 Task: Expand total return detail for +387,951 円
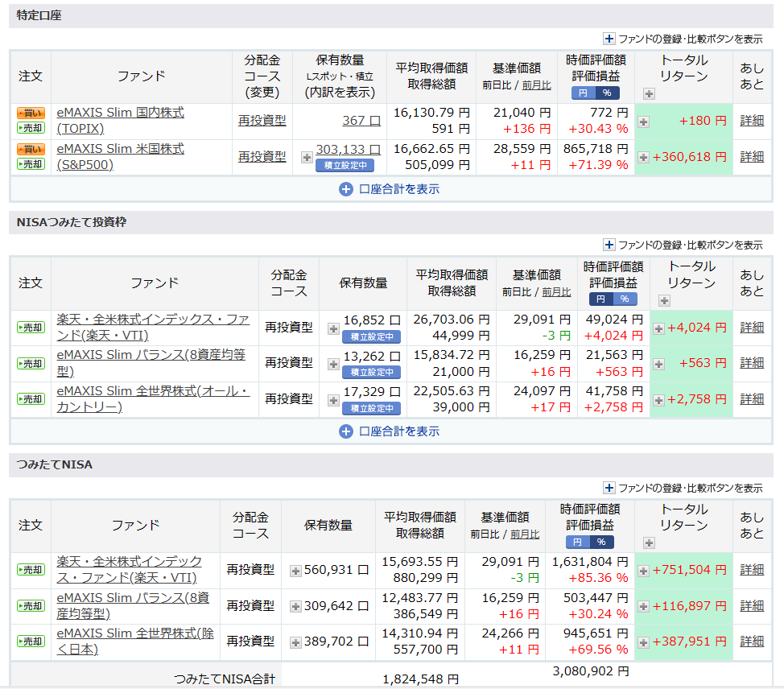point(643,642)
